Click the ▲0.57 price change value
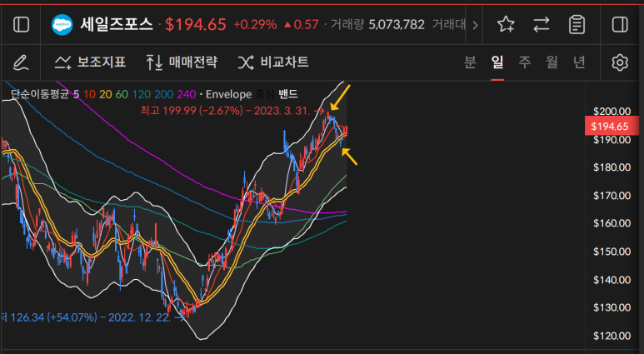This screenshot has height=354, width=644. click(301, 25)
